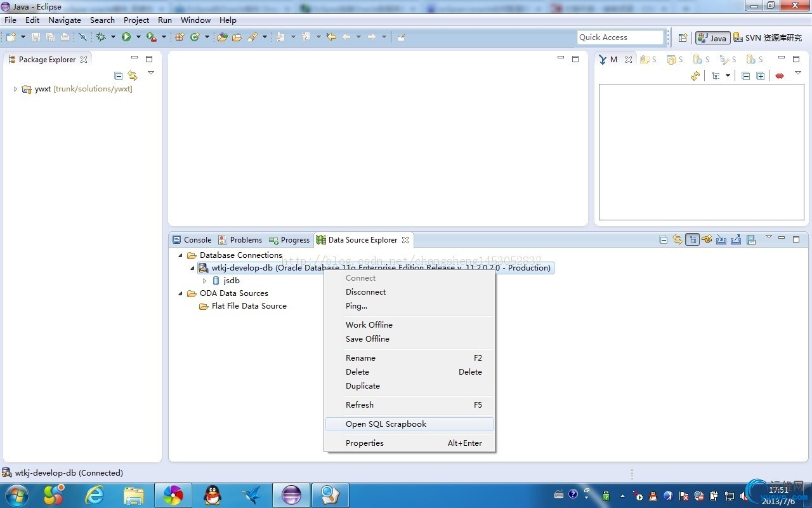The image size is (812, 508).
Task: Switch to the Console tab
Action: tap(192, 240)
